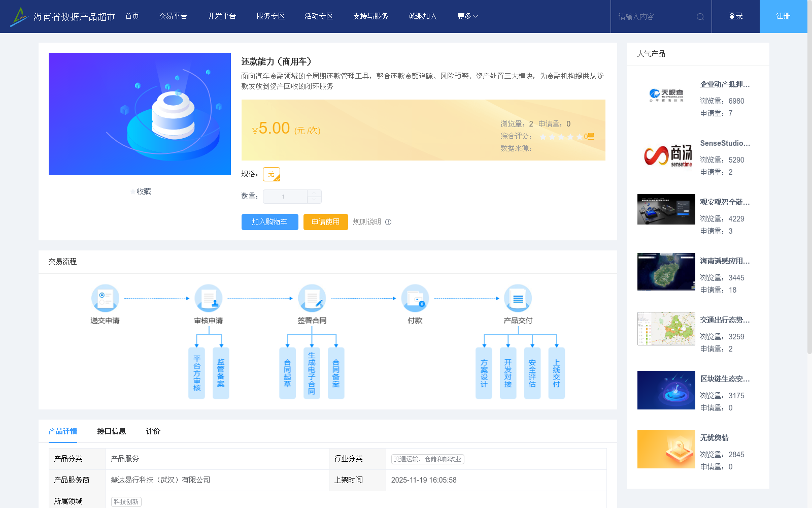Click the 付款 payment step icon
Image resolution: width=812 pixels, height=508 pixels.
(415, 298)
